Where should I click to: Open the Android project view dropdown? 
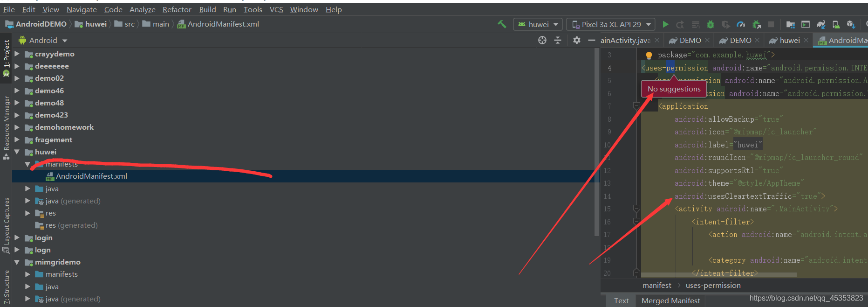43,41
